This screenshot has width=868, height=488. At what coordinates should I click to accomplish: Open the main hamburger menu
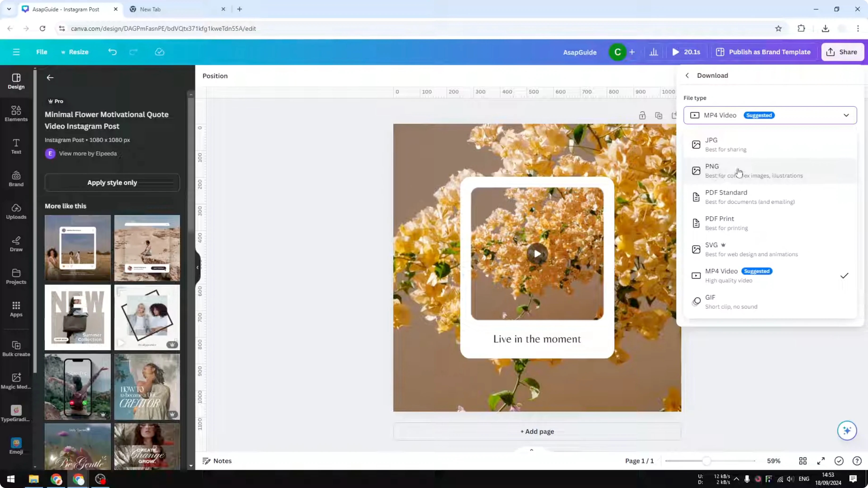tap(16, 52)
